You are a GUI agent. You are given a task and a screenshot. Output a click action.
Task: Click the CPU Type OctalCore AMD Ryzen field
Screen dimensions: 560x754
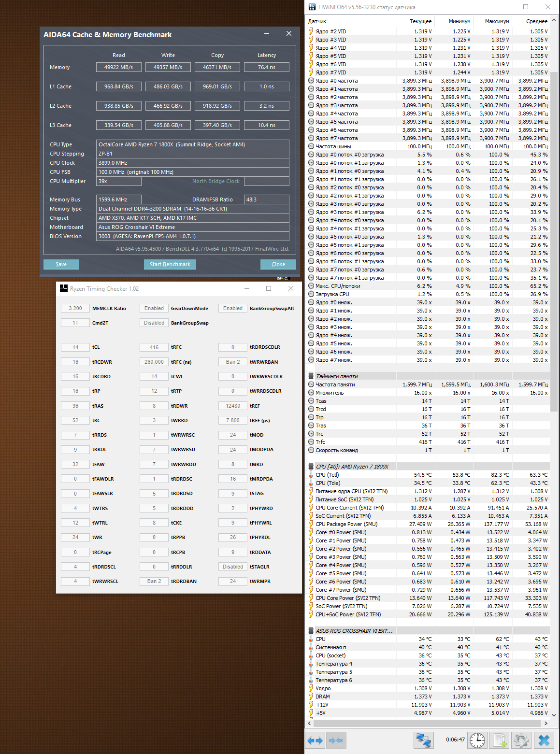pos(193,144)
